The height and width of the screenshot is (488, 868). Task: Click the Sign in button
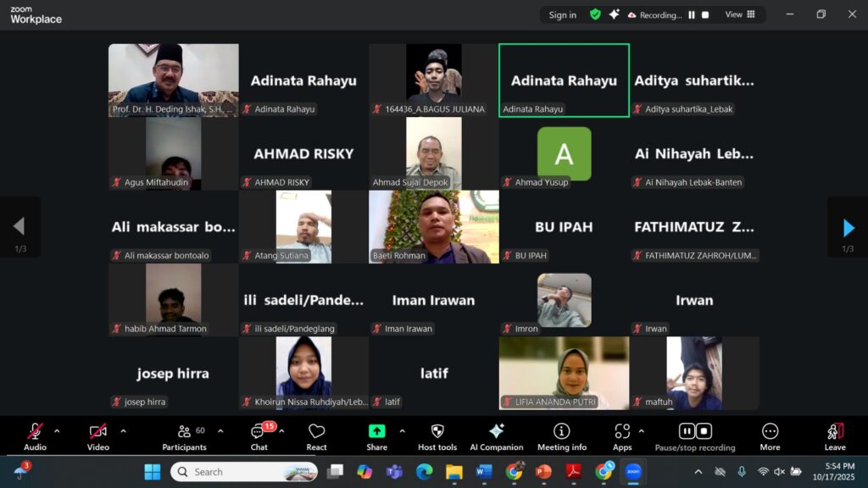(562, 14)
